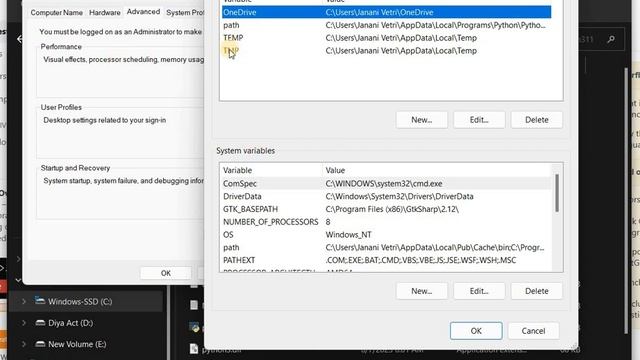Click File Explorer back arrow

[20, 39]
